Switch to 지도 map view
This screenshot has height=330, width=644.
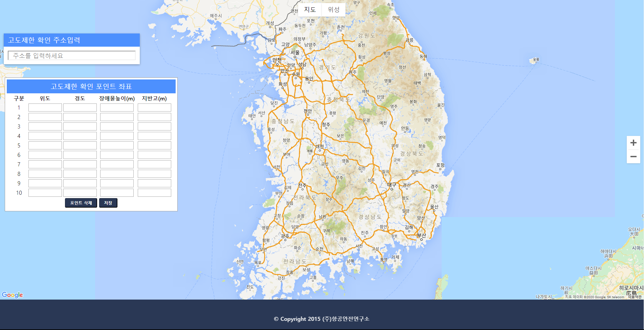(310, 10)
